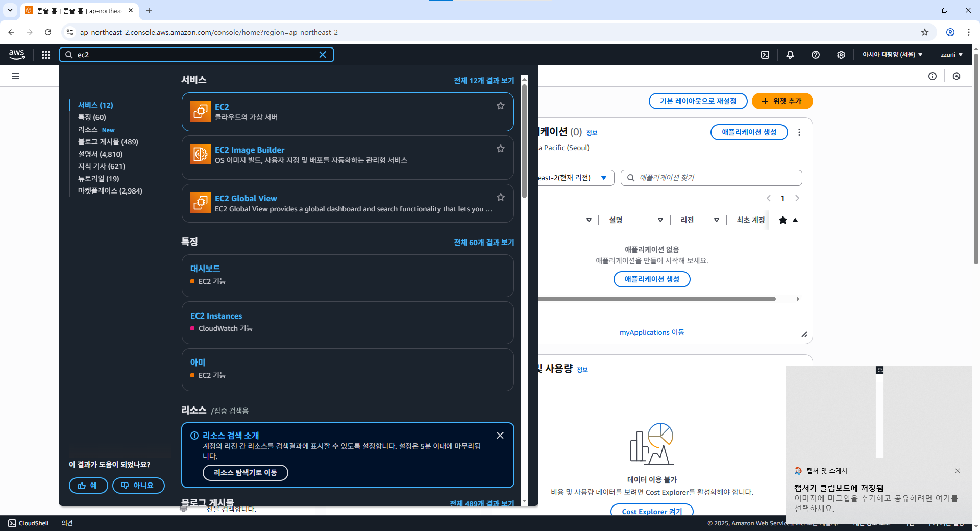This screenshot has height=531, width=980.
Task: Open the info panel icon
Action: [933, 76]
